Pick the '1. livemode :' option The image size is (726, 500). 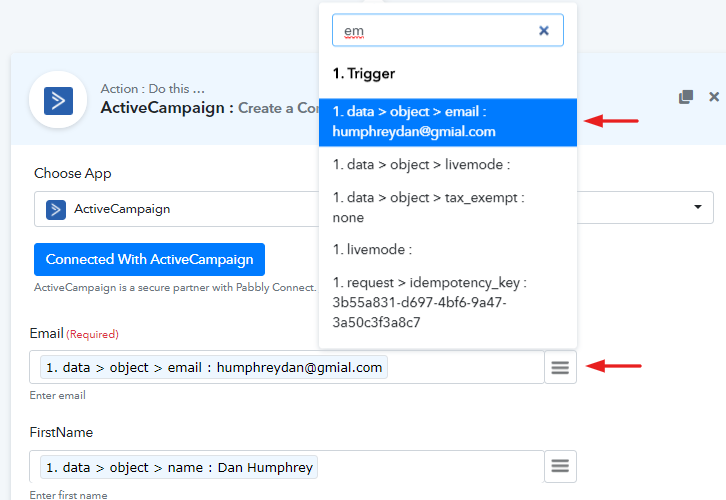point(448,250)
